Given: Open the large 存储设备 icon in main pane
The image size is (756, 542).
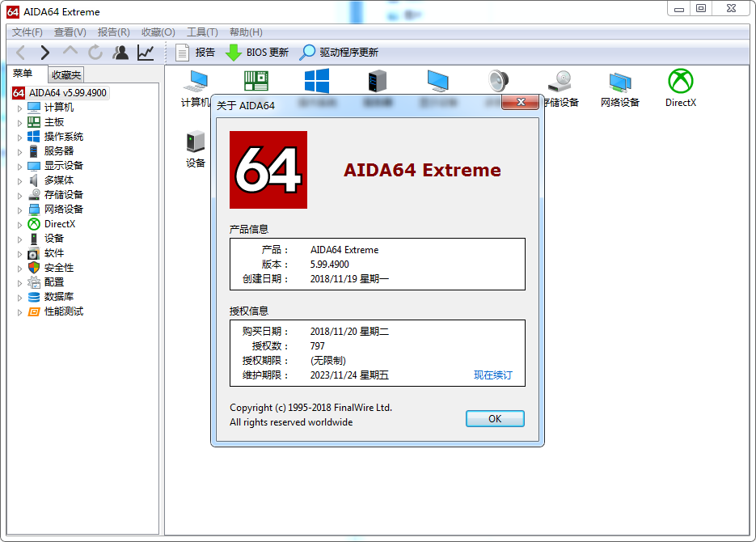Looking at the screenshot, I should 560,88.
